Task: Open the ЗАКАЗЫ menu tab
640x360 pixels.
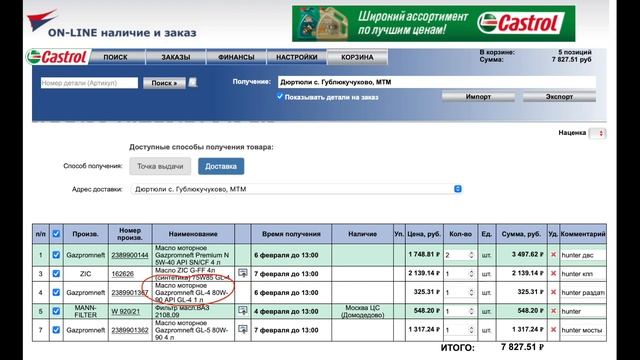Action: click(x=176, y=57)
